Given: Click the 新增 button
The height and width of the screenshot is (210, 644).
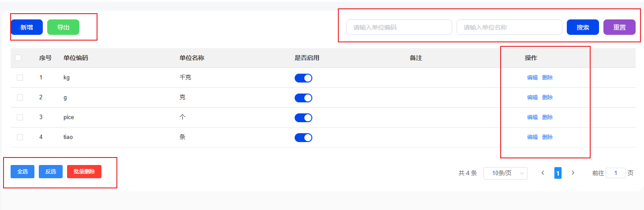Looking at the screenshot, I should [27, 27].
